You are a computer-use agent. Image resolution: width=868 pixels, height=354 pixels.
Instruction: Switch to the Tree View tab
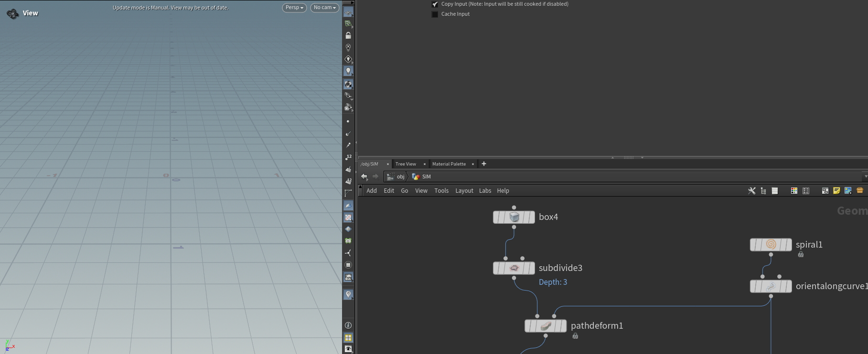click(406, 164)
